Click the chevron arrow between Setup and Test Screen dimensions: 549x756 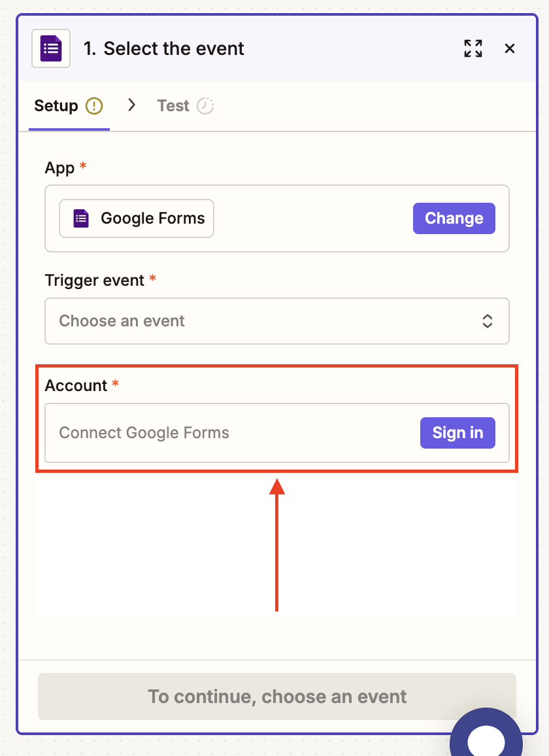click(x=131, y=105)
